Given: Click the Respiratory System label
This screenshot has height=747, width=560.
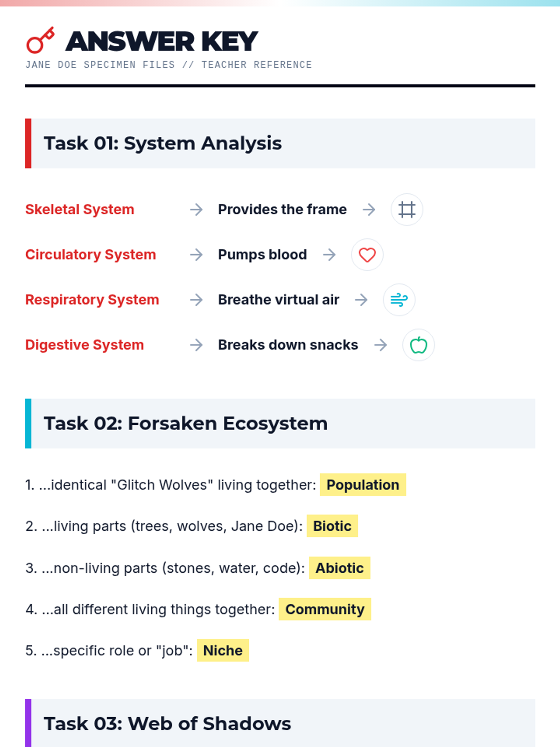Looking at the screenshot, I should (92, 300).
